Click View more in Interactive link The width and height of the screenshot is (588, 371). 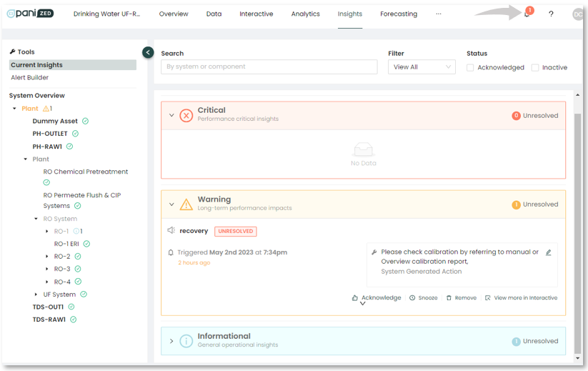tap(521, 298)
